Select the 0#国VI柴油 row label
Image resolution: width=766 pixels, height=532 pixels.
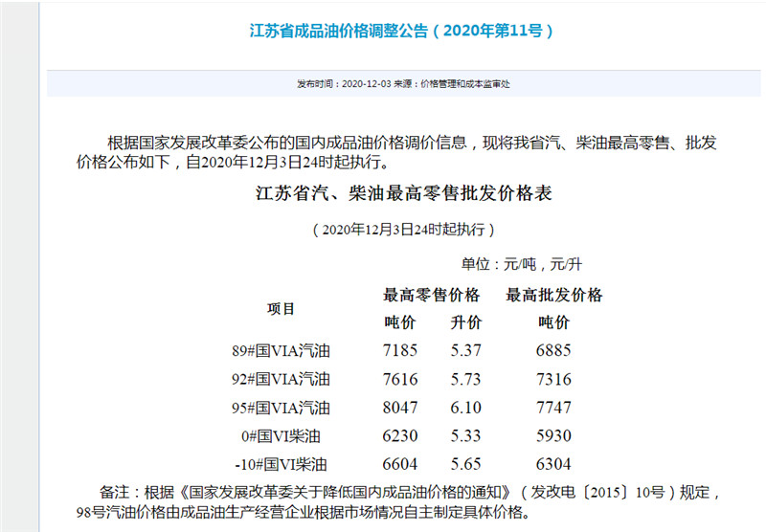click(x=284, y=436)
